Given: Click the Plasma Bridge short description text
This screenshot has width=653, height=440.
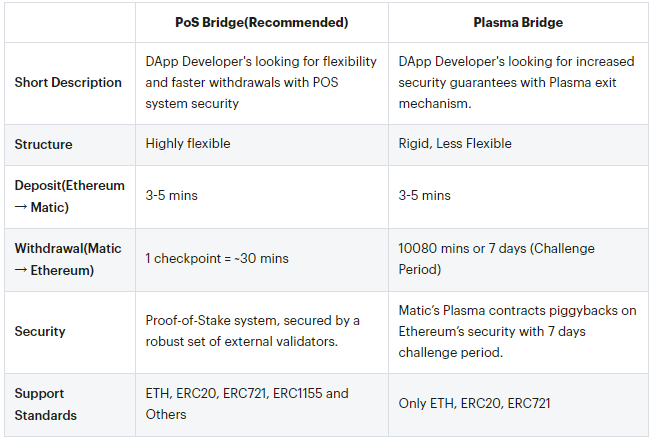Looking at the screenshot, I should pos(516,82).
